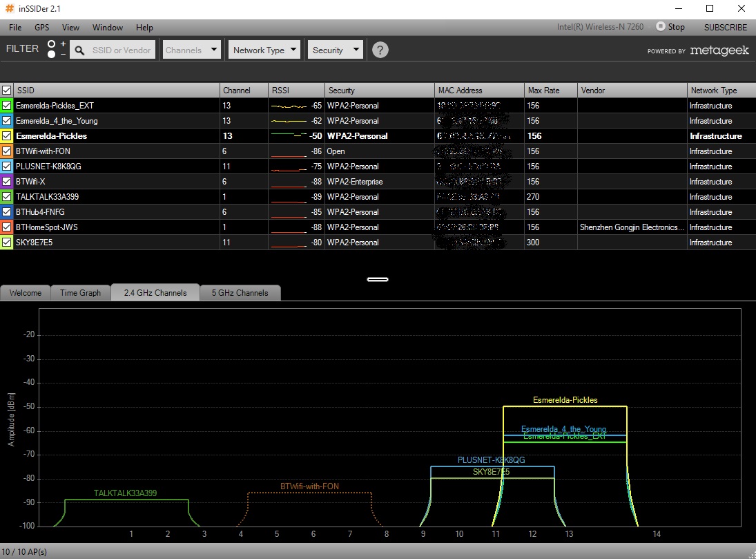Open the GPS menu
This screenshot has width=756, height=559.
coord(42,28)
